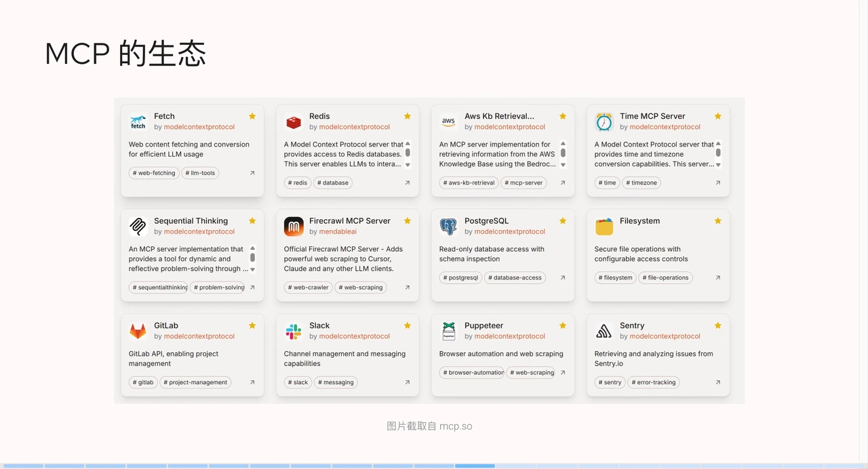Select the #web-crawler tag

[x=309, y=287]
